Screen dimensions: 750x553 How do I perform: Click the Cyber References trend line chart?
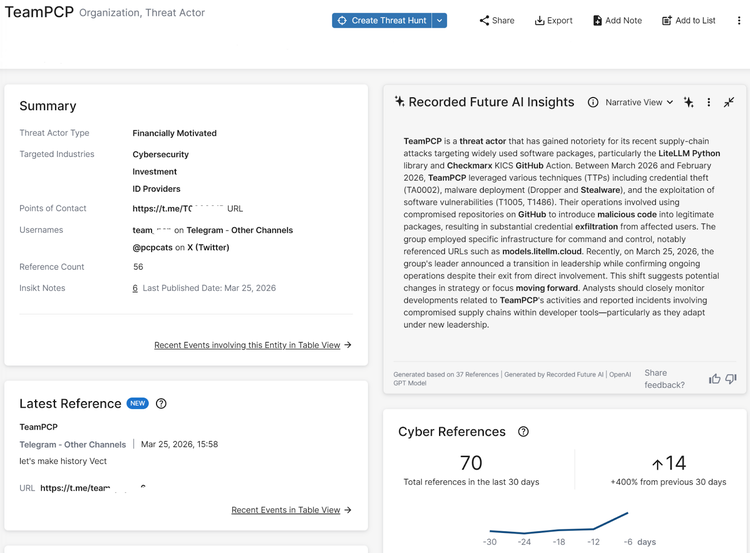tap(560, 527)
